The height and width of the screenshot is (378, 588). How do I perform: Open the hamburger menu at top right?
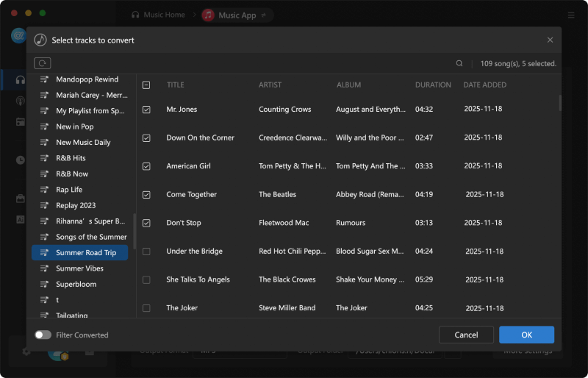click(x=571, y=15)
